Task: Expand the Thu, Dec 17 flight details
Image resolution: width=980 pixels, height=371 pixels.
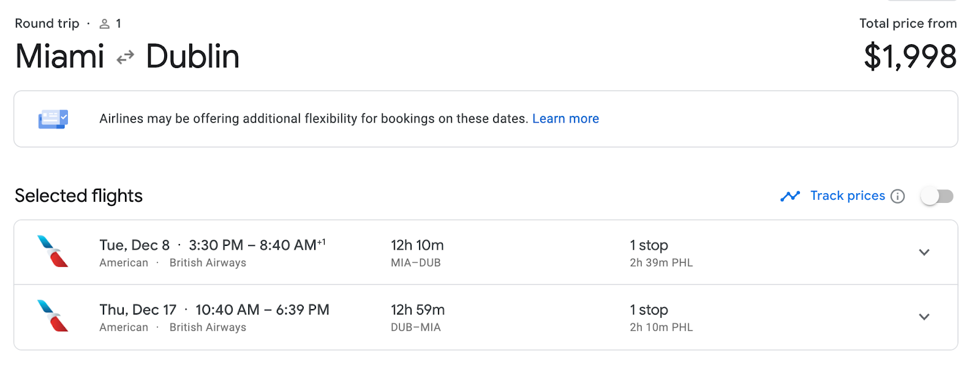Action: (924, 317)
